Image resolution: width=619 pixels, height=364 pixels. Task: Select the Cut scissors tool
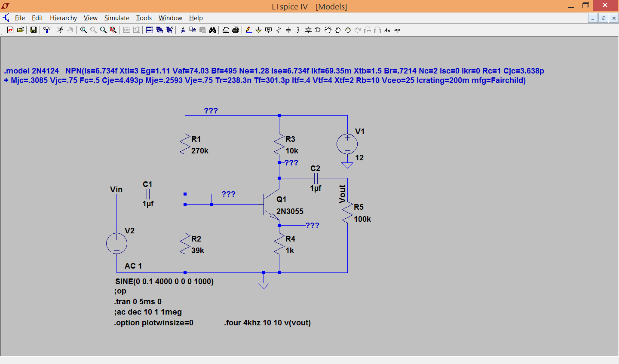pyautogui.click(x=183, y=30)
